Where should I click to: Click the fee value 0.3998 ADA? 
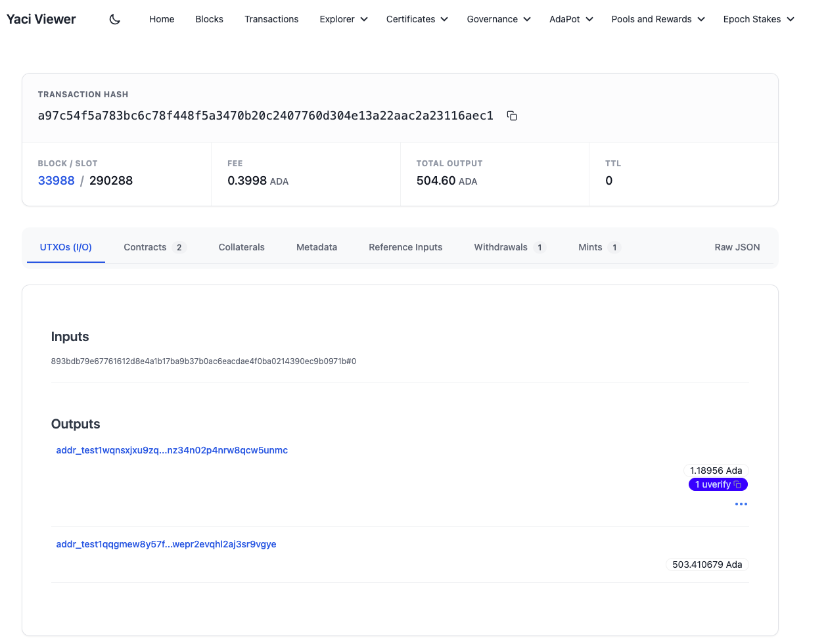click(258, 181)
